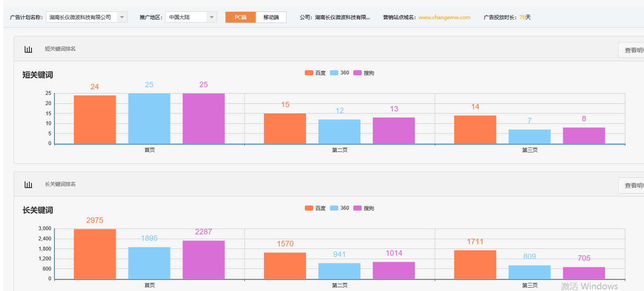
Task: Open the 推广地区 dropdown
Action: click(211, 17)
